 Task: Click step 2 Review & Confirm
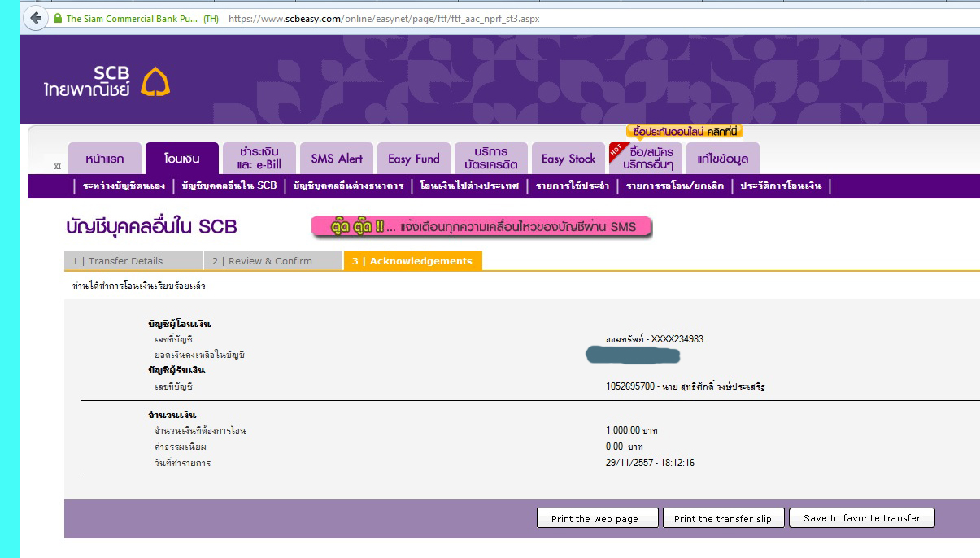pyautogui.click(x=273, y=261)
